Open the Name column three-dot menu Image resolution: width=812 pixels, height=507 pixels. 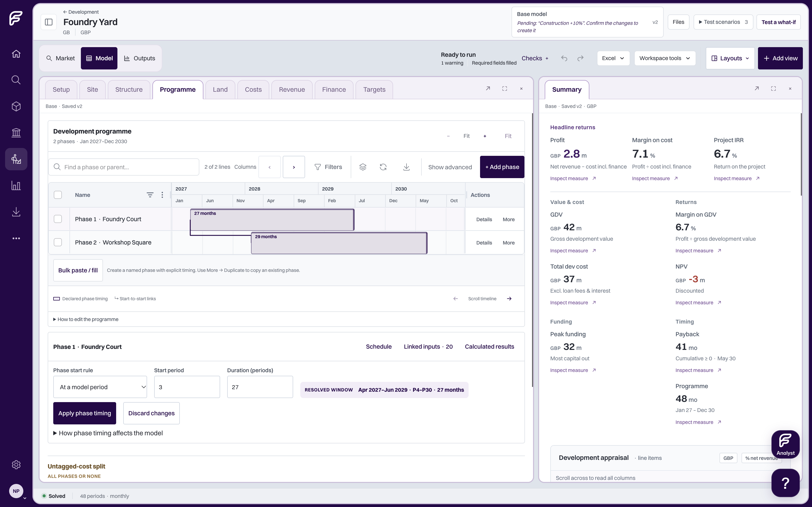click(162, 195)
